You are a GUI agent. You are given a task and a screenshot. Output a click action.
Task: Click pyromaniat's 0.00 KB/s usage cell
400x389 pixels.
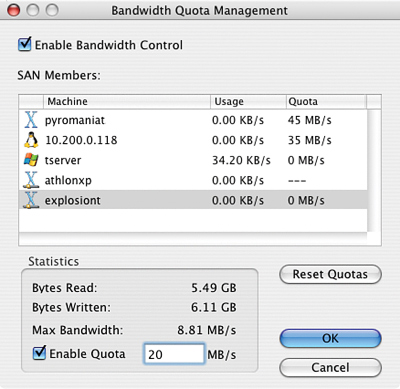pos(238,120)
